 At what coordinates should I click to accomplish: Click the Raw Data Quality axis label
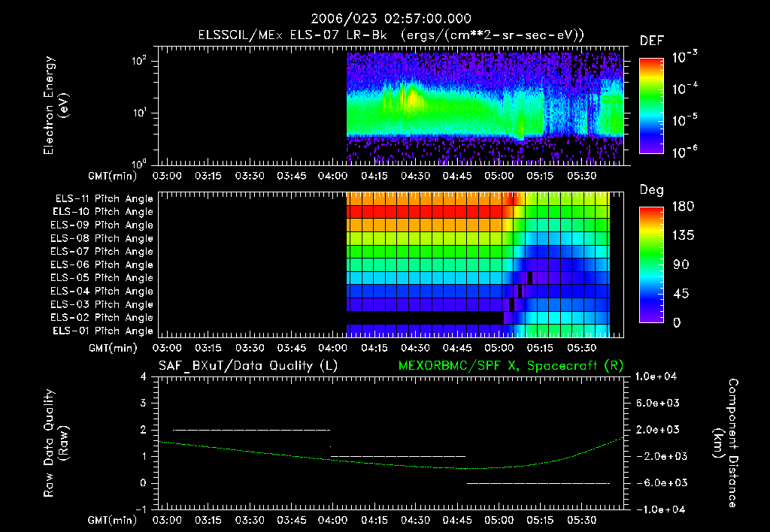tap(56, 443)
